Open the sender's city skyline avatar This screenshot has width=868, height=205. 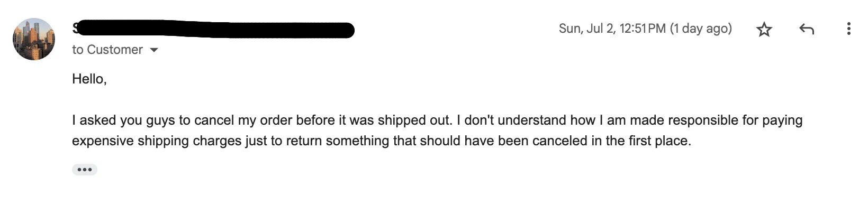(34, 39)
